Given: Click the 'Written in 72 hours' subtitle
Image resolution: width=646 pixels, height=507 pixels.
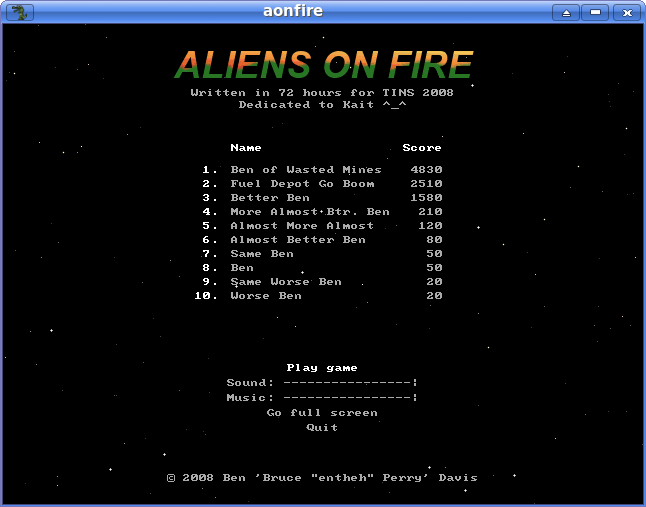Looking at the screenshot, I should pyautogui.click(x=322, y=93).
